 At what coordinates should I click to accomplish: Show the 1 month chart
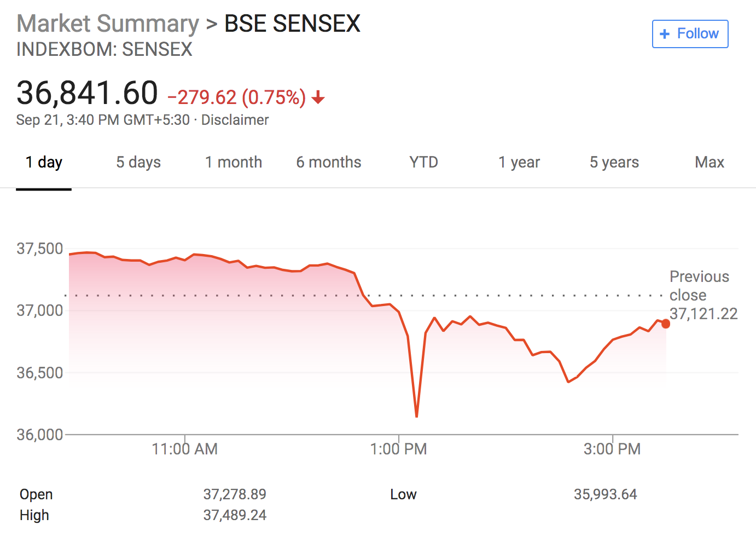[x=234, y=163]
